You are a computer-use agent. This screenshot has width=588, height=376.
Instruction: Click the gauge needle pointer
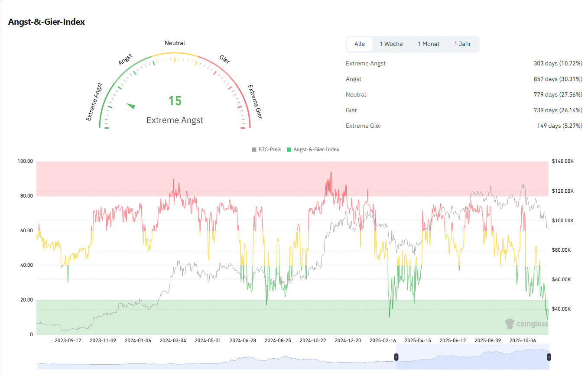tap(131, 105)
